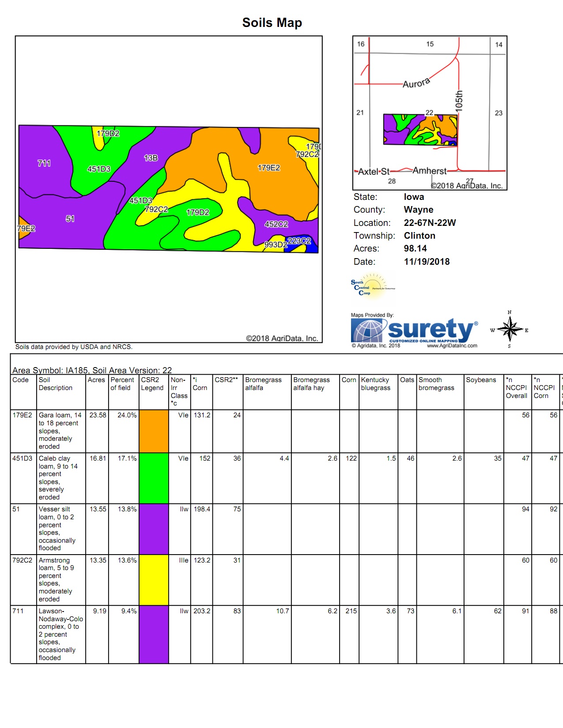Click the section location overview map
This screenshot has width=563, height=728.
[x=430, y=113]
